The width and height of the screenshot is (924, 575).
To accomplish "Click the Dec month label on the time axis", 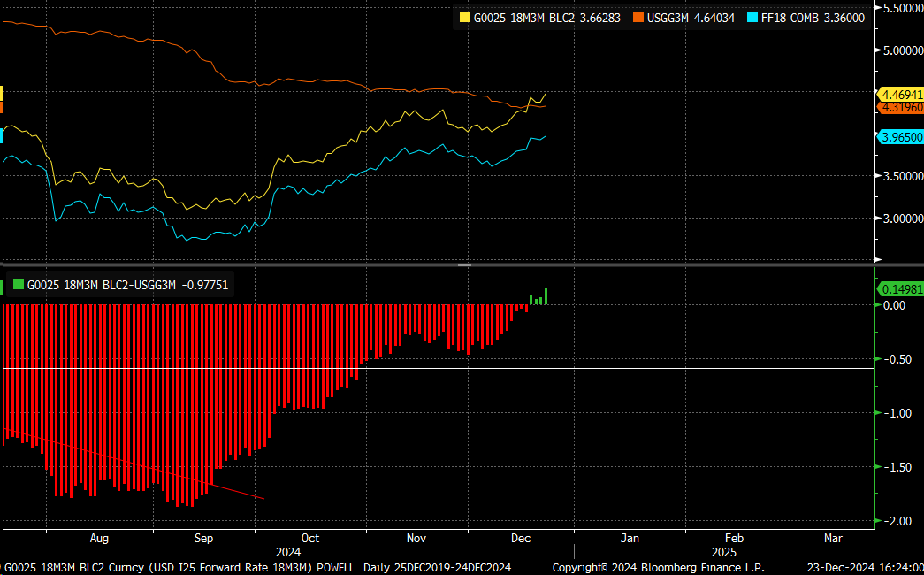I will [x=521, y=539].
